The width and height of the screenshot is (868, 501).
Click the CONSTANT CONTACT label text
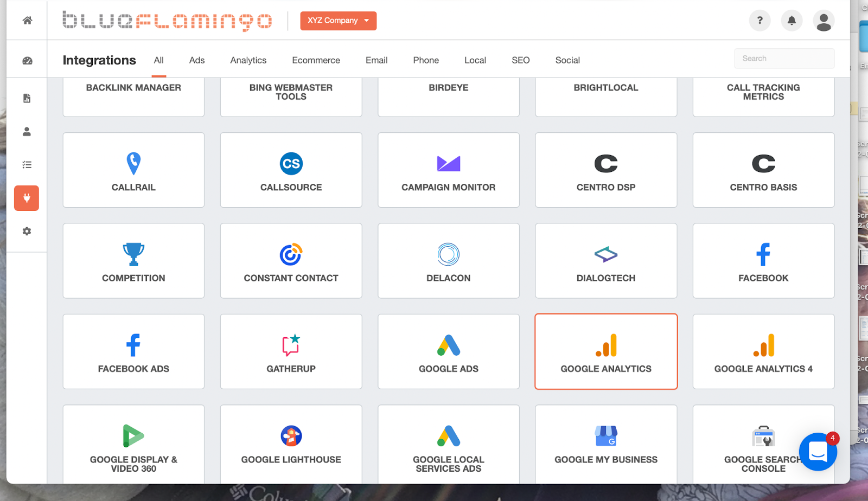tap(291, 278)
